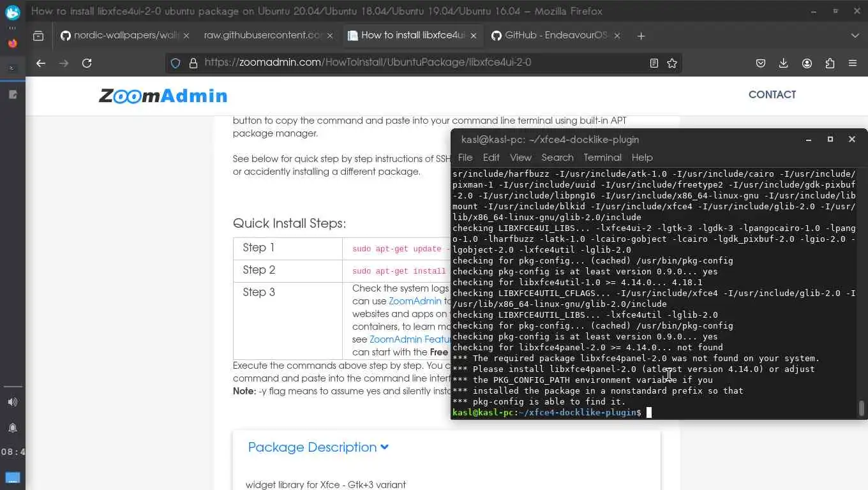Click the ZoomAdmin logo
This screenshot has height=490, width=868.
163,96
